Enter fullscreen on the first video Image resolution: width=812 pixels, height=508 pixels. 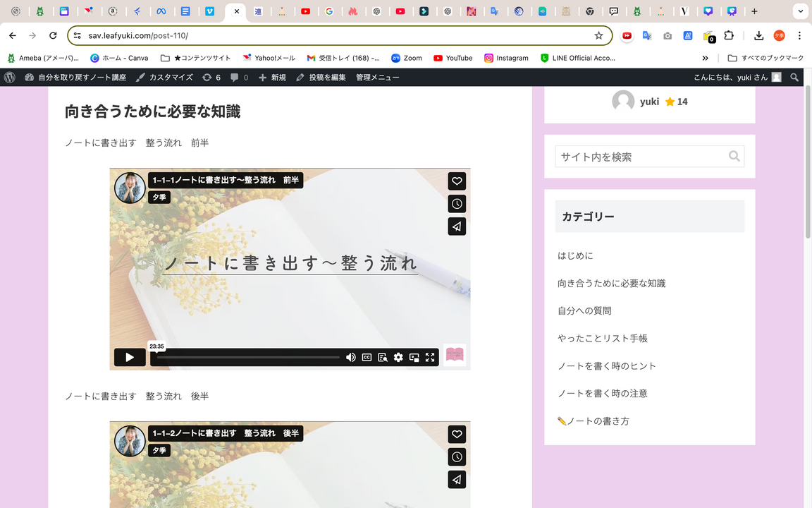(x=430, y=358)
